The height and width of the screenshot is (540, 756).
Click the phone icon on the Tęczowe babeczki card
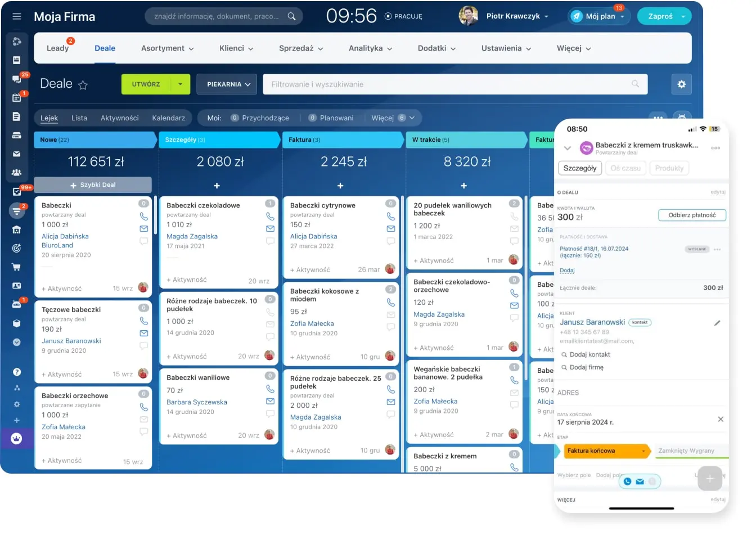pyautogui.click(x=143, y=321)
